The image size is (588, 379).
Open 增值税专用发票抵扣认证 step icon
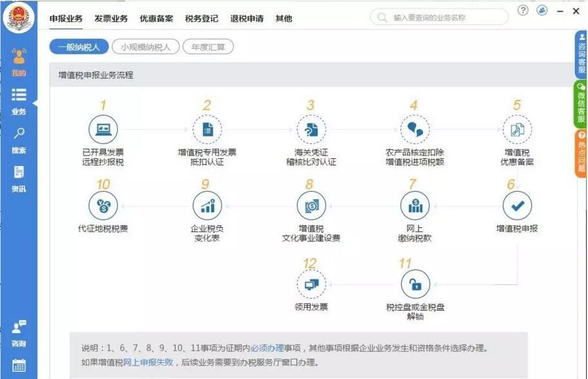click(x=207, y=127)
